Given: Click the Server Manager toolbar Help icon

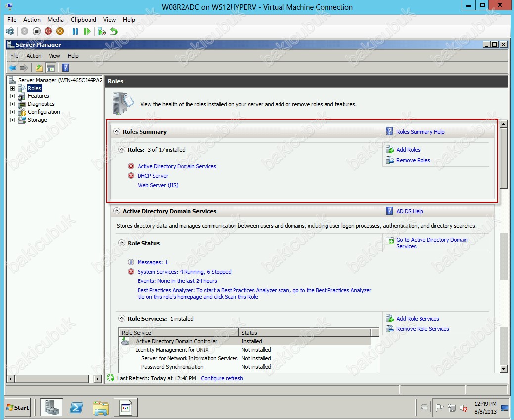Looking at the screenshot, I should tap(66, 68).
